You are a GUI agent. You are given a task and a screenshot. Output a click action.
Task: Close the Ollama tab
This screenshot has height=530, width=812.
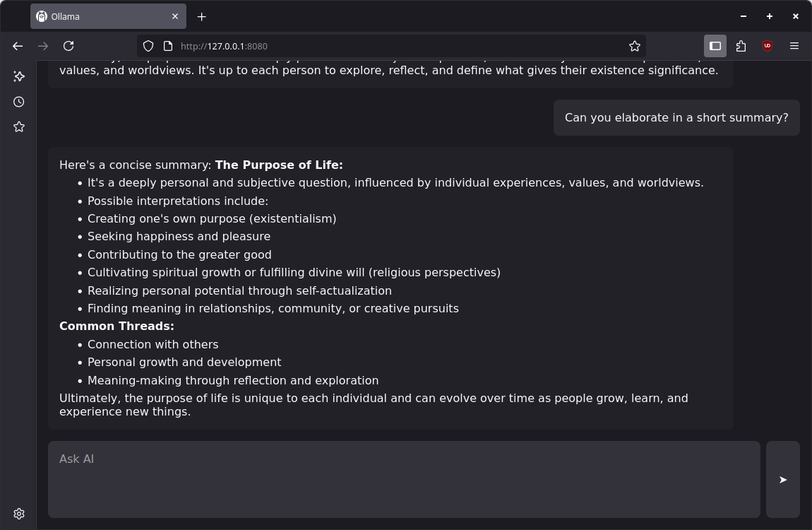[175, 16]
